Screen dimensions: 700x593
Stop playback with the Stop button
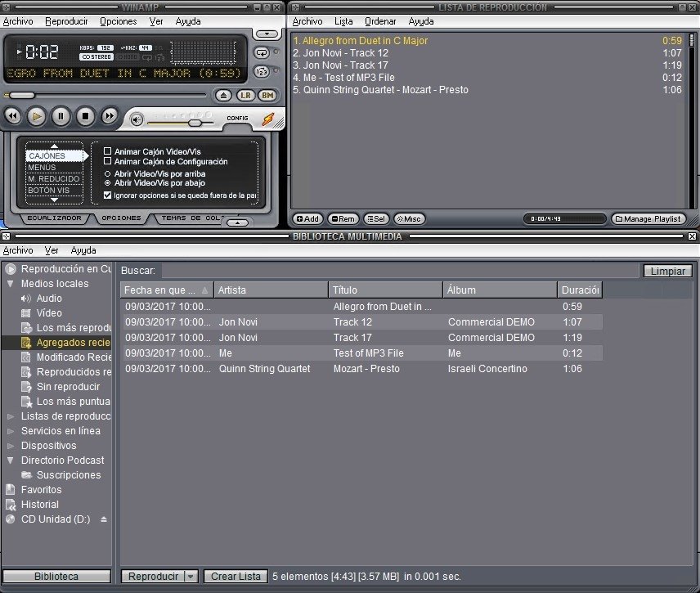[85, 116]
